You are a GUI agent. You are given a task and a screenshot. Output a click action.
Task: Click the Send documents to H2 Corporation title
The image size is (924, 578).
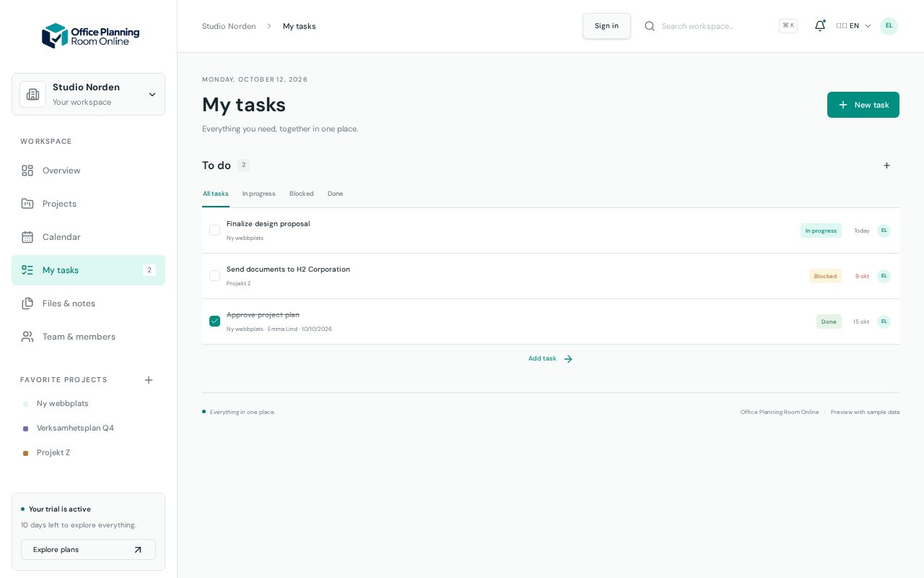pyautogui.click(x=288, y=269)
